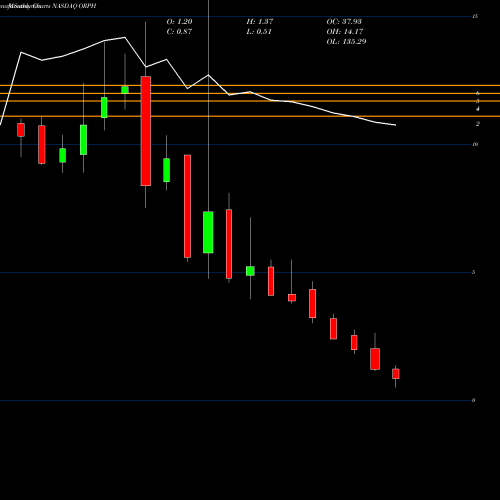Screen dimensions: 500x500
Task: Click the small 2 label on the right axis
Action: (x=478, y=124)
